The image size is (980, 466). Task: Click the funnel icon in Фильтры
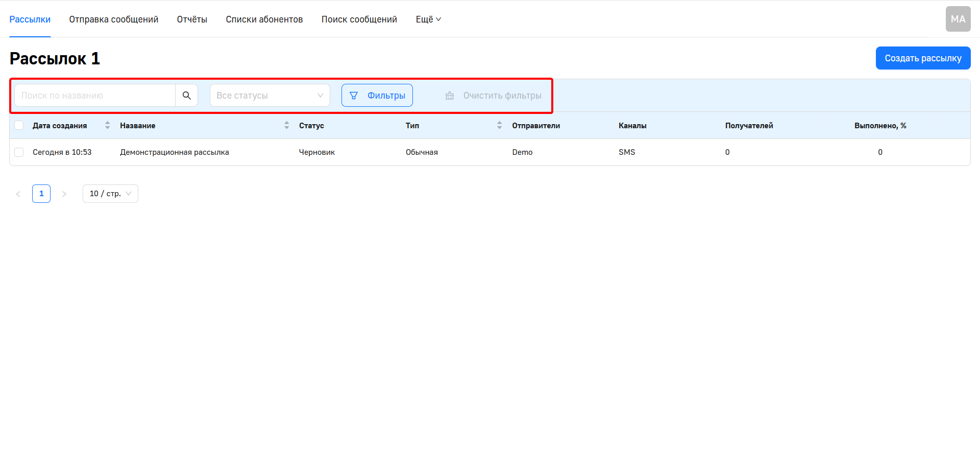point(354,96)
